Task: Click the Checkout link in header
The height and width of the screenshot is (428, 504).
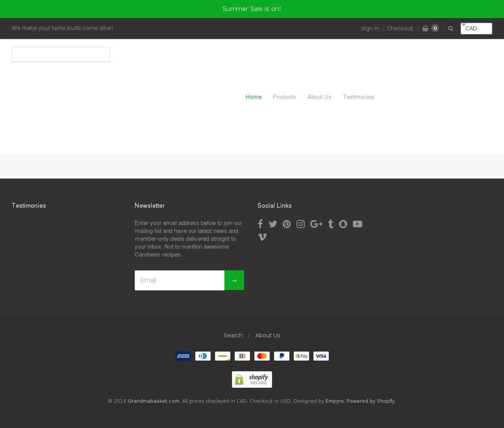Action: (x=400, y=28)
